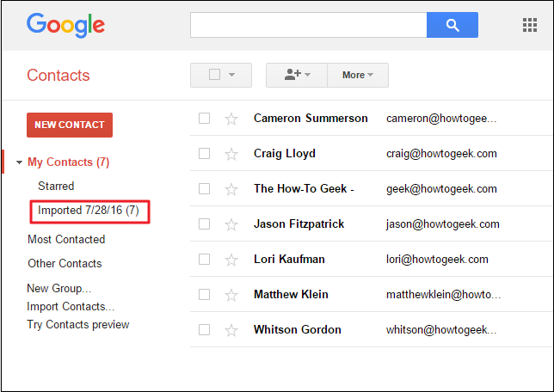
Task: Open the Imported 7/28/16 (7) group
Action: coord(89,210)
